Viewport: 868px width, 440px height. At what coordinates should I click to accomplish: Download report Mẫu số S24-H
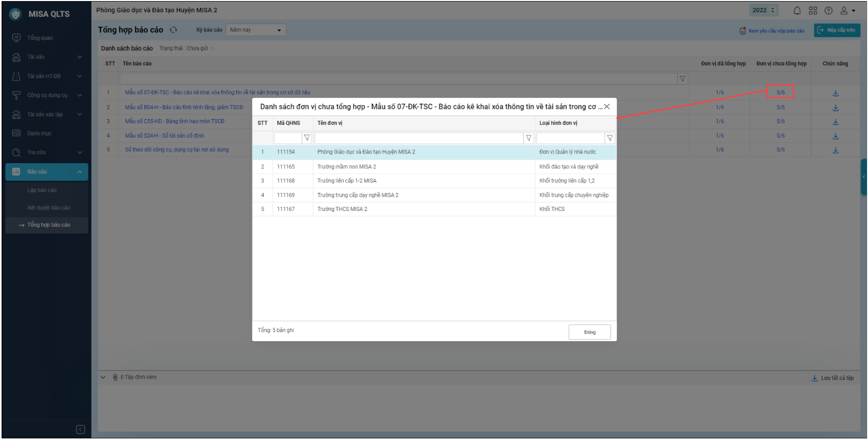coord(836,136)
